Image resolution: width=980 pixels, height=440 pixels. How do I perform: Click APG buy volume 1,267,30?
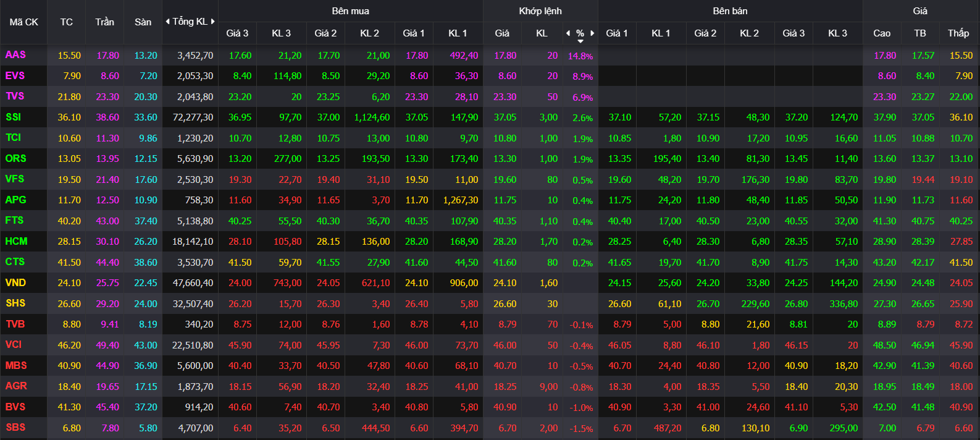click(461, 200)
